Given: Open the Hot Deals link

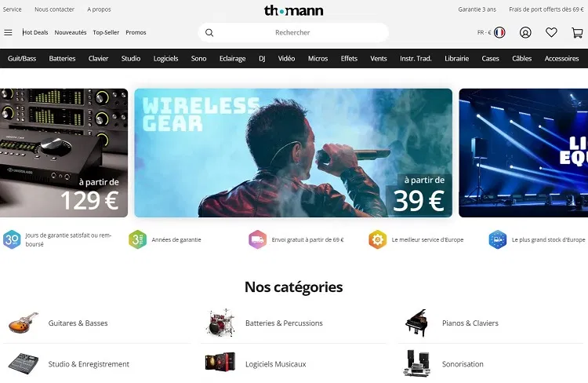Looking at the screenshot, I should [x=35, y=33].
